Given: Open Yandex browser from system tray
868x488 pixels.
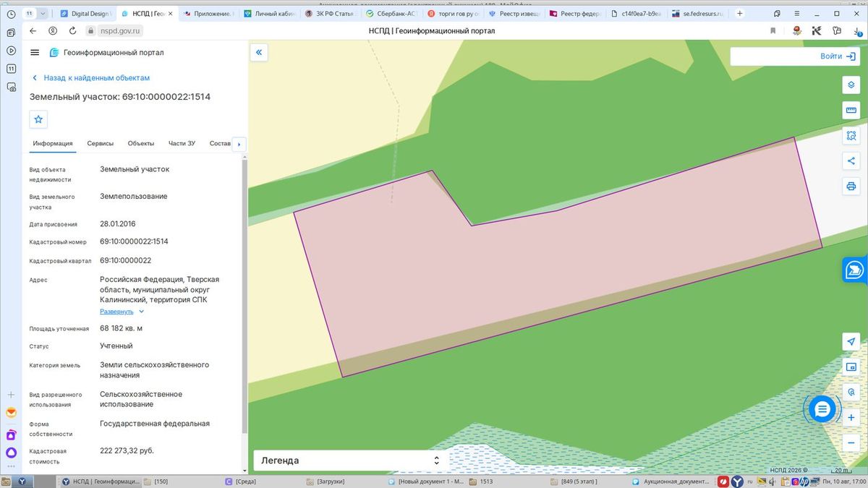Looking at the screenshot, I should pos(737,481).
